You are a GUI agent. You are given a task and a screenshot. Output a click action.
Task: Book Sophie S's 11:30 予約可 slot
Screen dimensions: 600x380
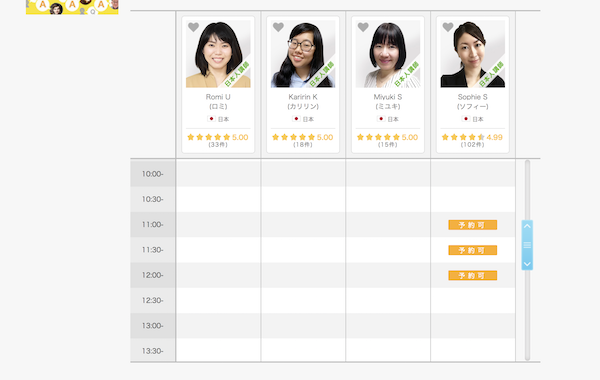[x=473, y=250]
